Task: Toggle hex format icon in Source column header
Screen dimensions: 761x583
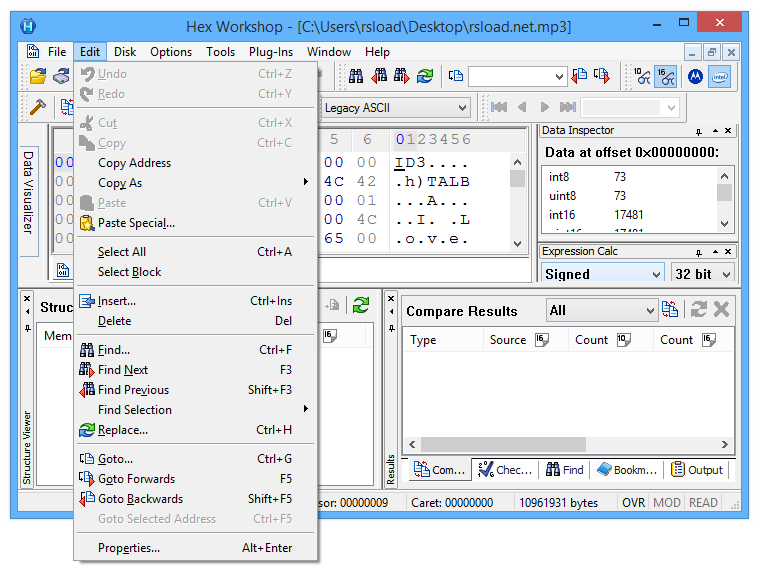Action: (542, 340)
